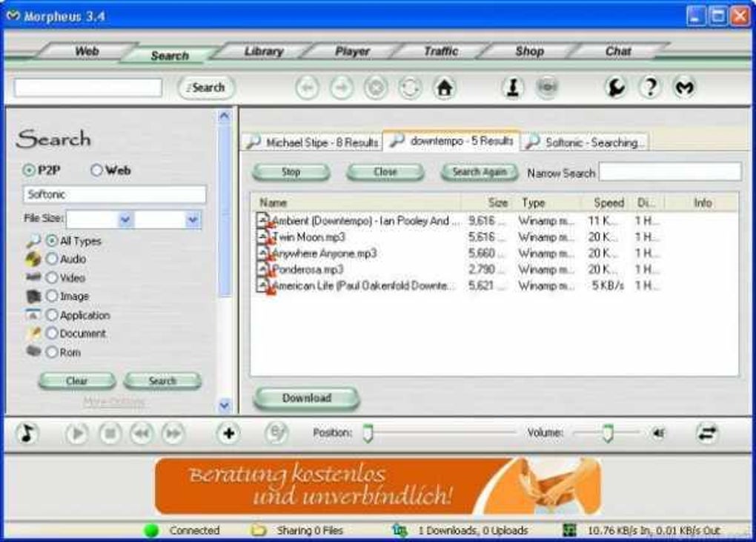This screenshot has height=542, width=756.
Task: Rewind with the skip-back player button
Action: [142, 434]
